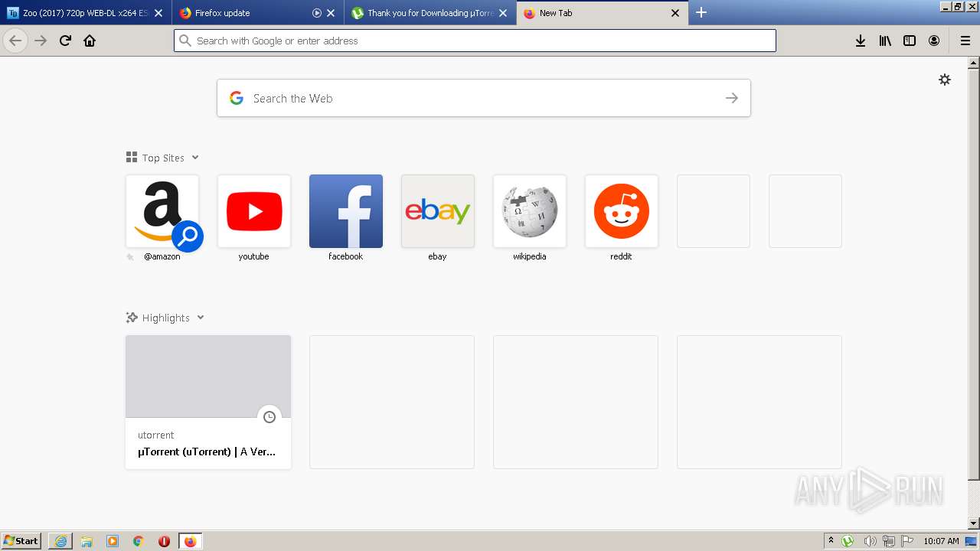Image resolution: width=980 pixels, height=551 pixels.
Task: Collapse the Highlights section
Action: click(x=201, y=318)
